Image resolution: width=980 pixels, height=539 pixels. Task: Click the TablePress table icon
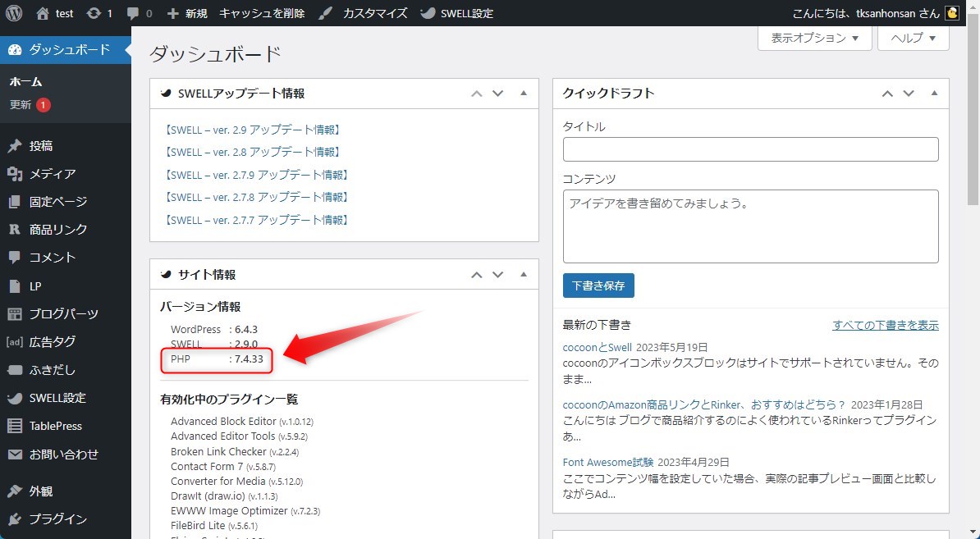tap(15, 426)
